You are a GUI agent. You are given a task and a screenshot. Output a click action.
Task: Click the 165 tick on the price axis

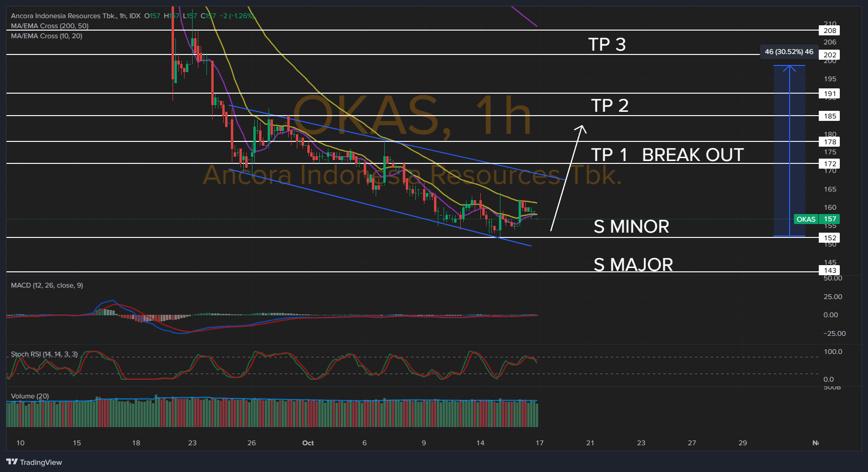point(830,189)
